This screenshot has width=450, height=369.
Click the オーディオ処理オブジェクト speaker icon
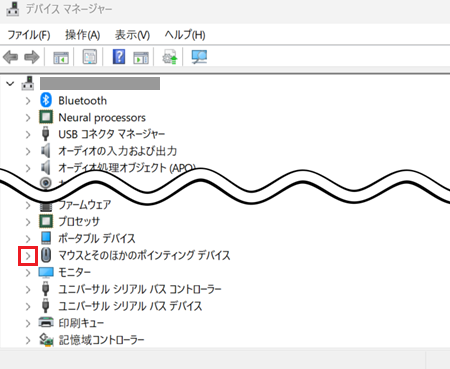(46, 167)
